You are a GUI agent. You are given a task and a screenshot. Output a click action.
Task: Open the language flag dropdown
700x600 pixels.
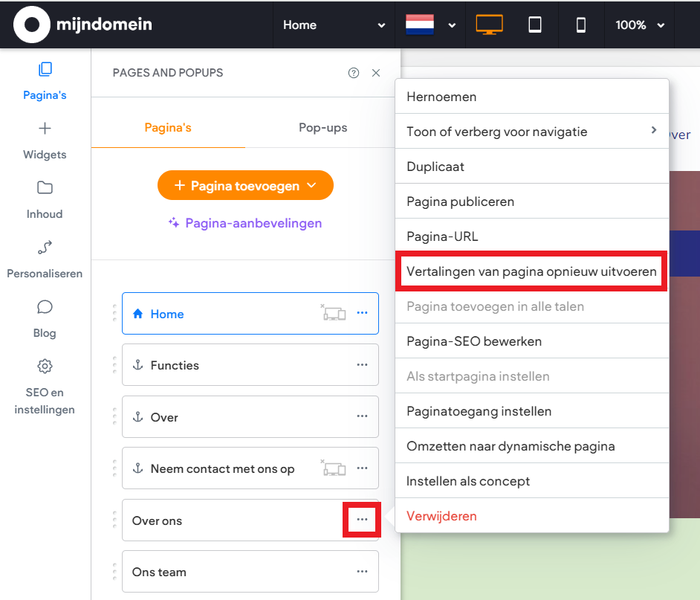coord(430,25)
